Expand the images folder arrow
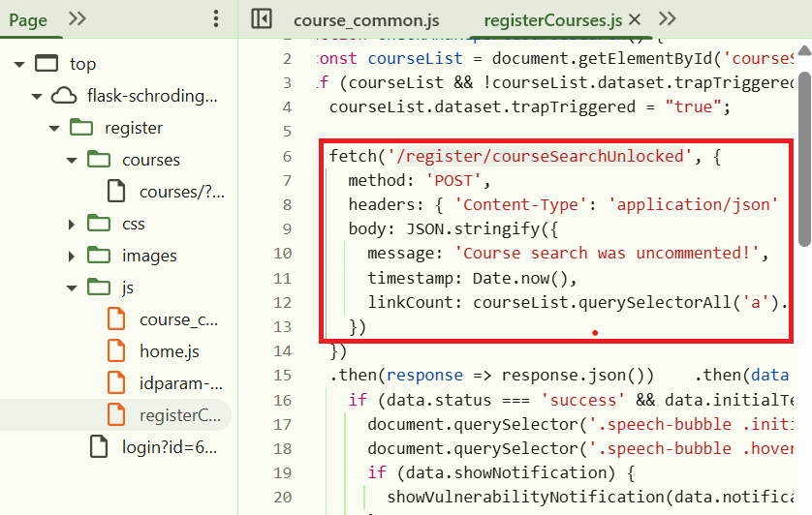The height and width of the screenshot is (515, 812). pos(72,257)
